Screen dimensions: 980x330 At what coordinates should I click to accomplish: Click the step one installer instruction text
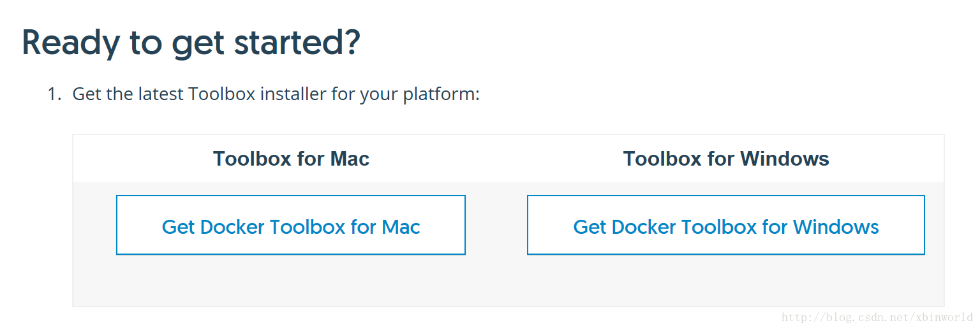click(276, 94)
